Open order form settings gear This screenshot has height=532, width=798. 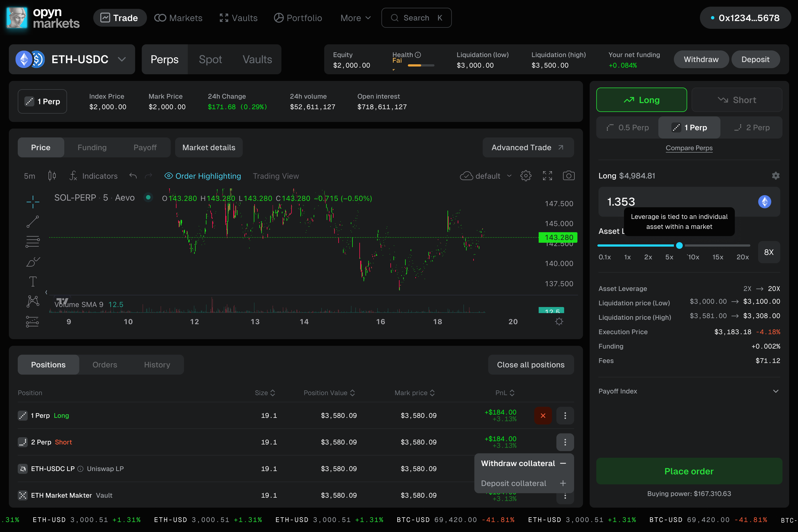pyautogui.click(x=776, y=176)
